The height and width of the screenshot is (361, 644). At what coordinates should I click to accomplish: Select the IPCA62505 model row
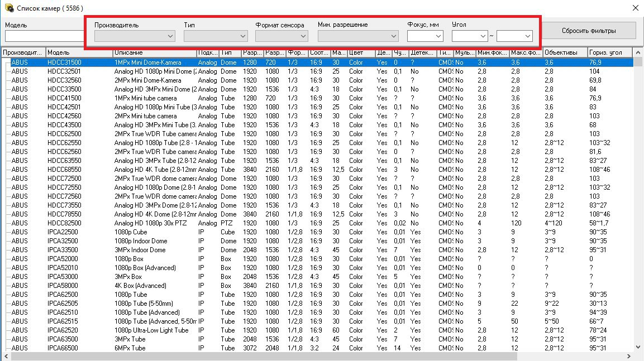pyautogui.click(x=321, y=303)
